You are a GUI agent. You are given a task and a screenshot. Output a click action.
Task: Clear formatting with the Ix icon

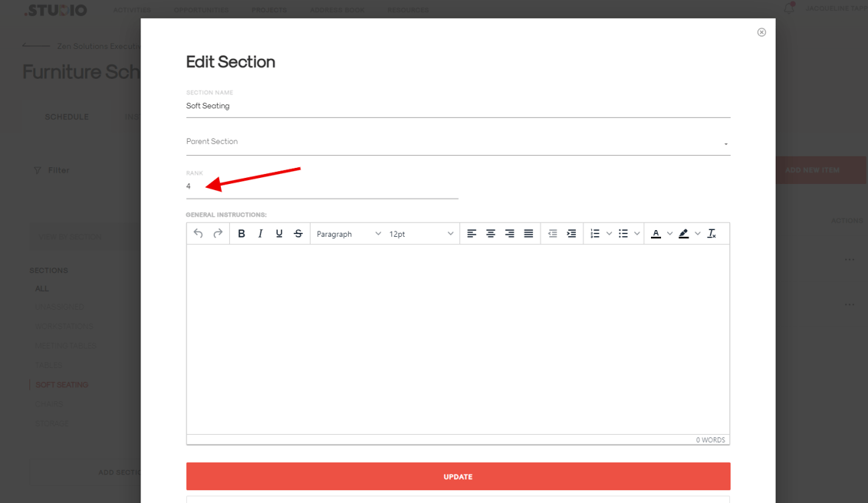tap(712, 233)
